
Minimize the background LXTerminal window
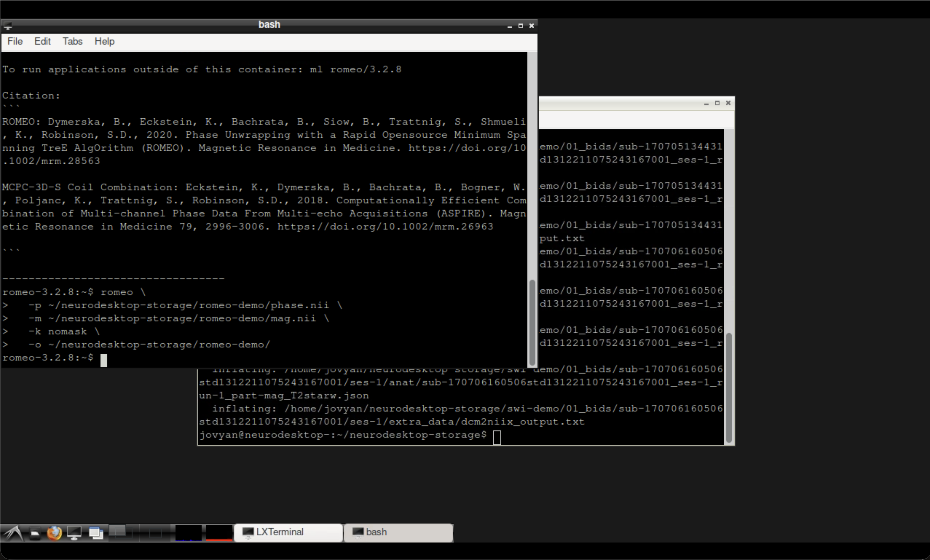[x=706, y=103]
